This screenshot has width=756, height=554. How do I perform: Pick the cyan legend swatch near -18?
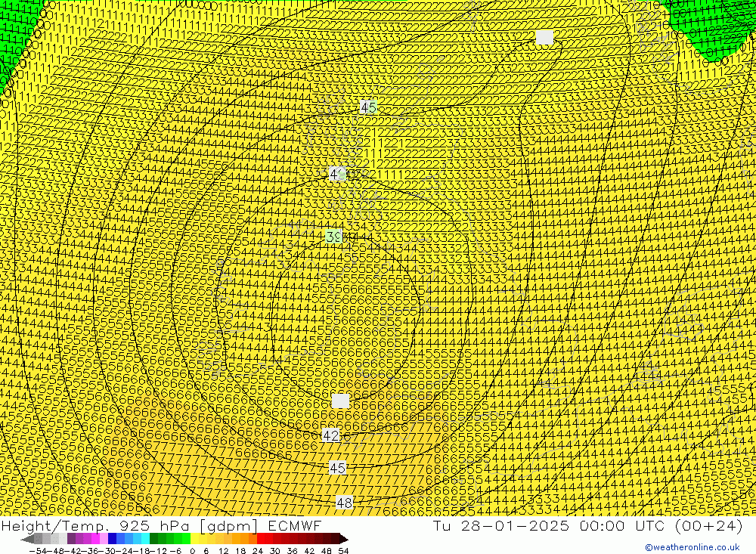point(145,539)
